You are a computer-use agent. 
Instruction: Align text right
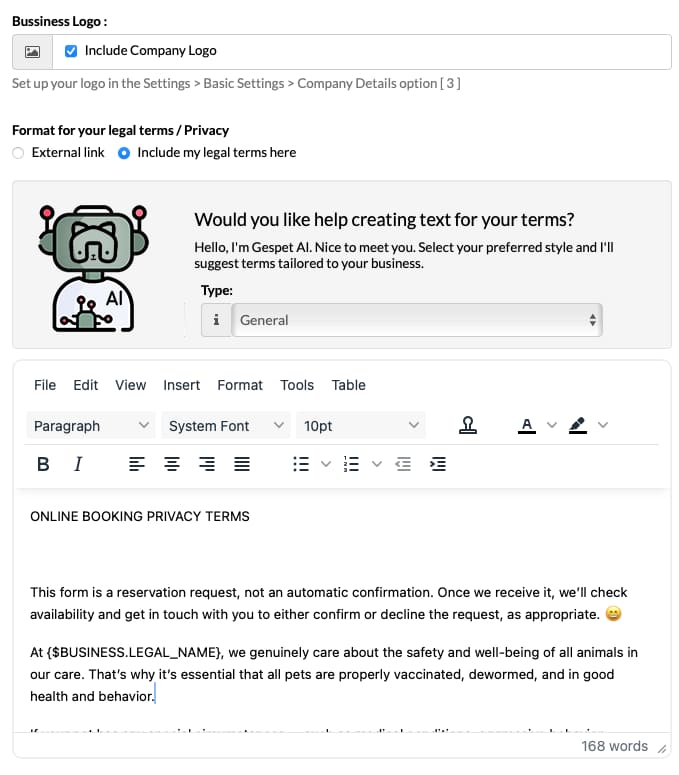pyautogui.click(x=207, y=464)
